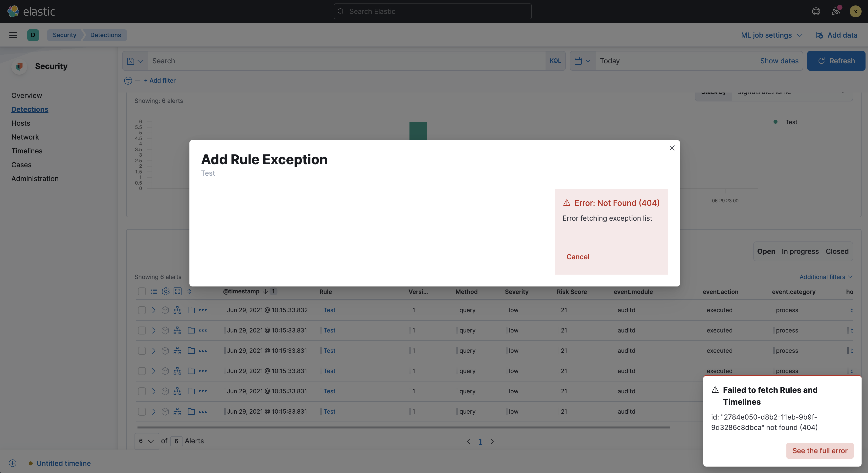Click Cancel in the error callout
The width and height of the screenshot is (868, 473).
pos(577,257)
